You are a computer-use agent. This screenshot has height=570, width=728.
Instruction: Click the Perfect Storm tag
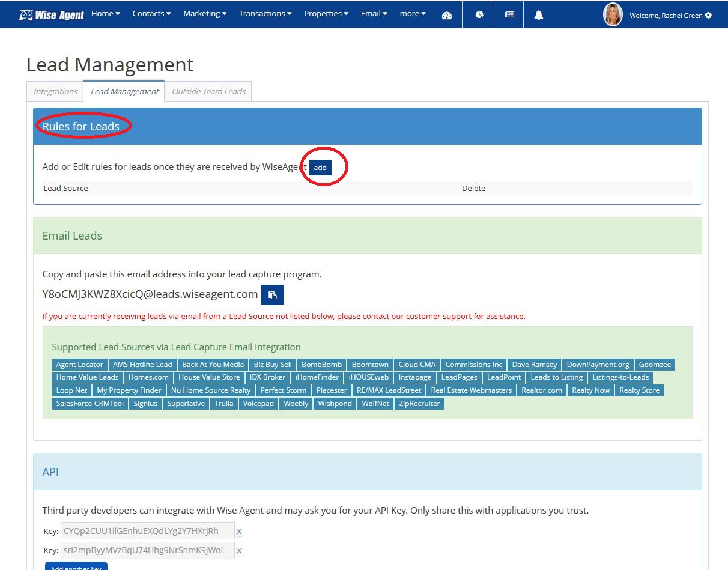click(284, 390)
